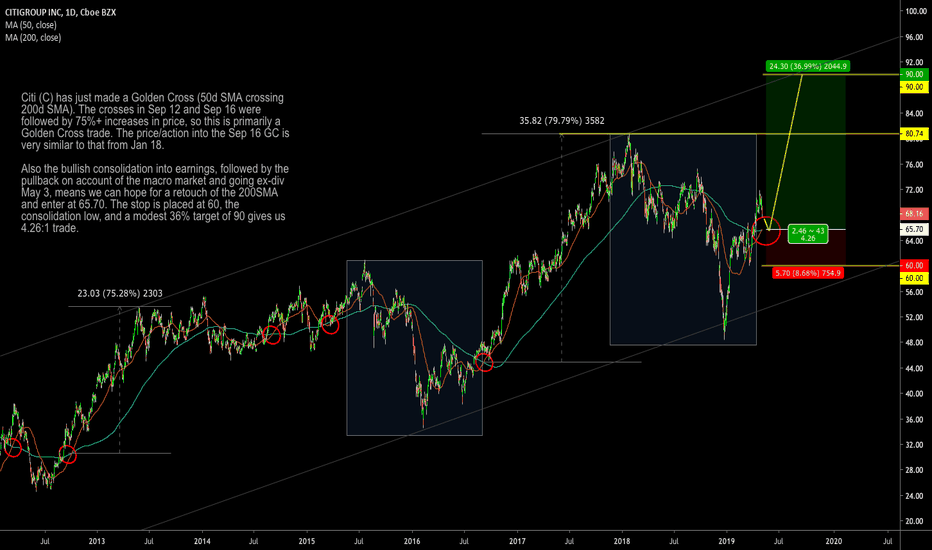Click the green 90.00 price tag
932x550 pixels.
click(x=914, y=74)
